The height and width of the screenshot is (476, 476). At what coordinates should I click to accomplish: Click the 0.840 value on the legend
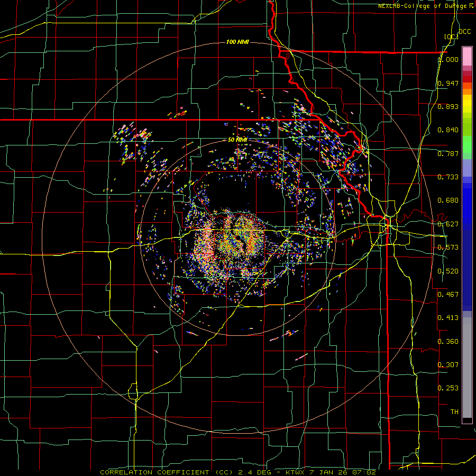(448, 130)
